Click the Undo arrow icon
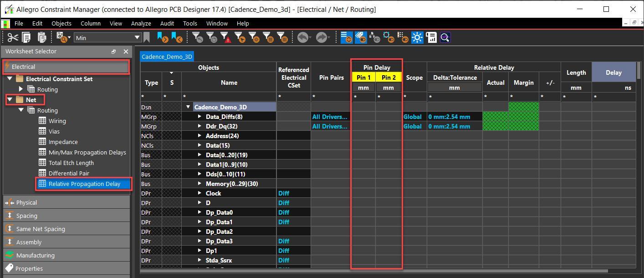The image size is (644, 278). pos(303,37)
